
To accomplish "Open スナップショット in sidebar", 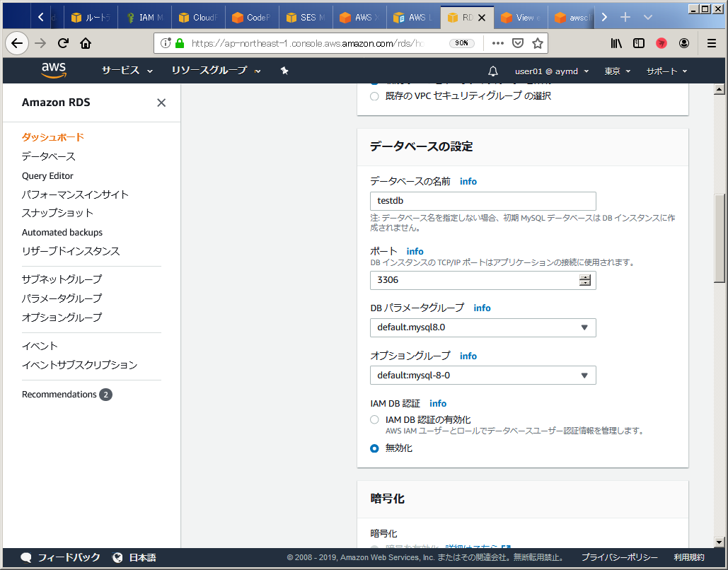I will [x=57, y=213].
